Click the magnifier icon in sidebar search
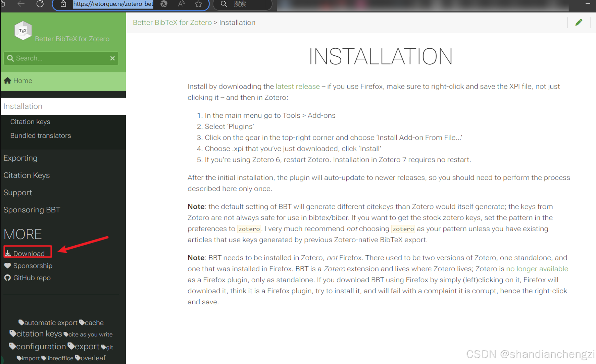 tap(10, 58)
